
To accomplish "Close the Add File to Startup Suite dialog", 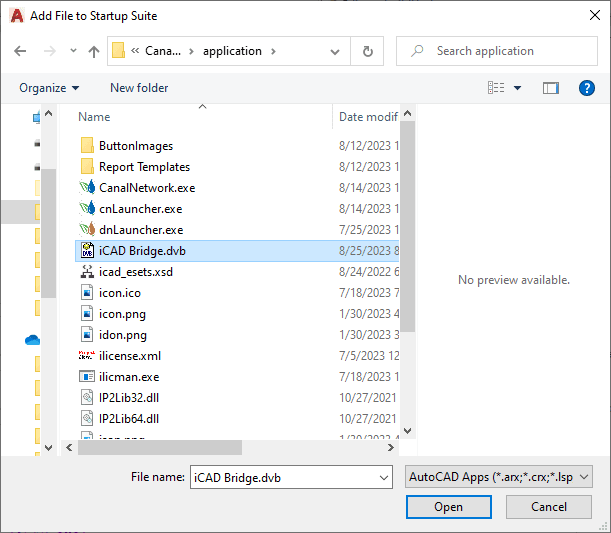I will [x=595, y=15].
